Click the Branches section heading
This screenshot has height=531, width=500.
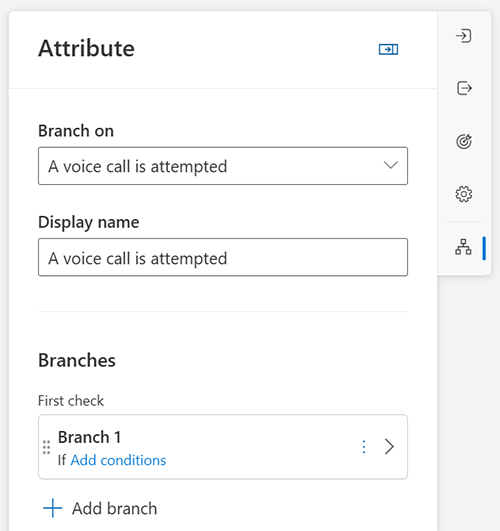point(77,360)
